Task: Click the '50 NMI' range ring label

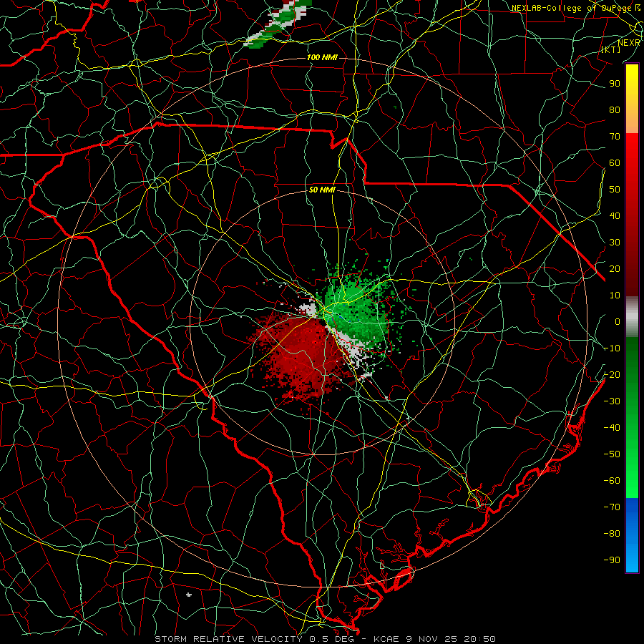Action: pyautogui.click(x=322, y=190)
